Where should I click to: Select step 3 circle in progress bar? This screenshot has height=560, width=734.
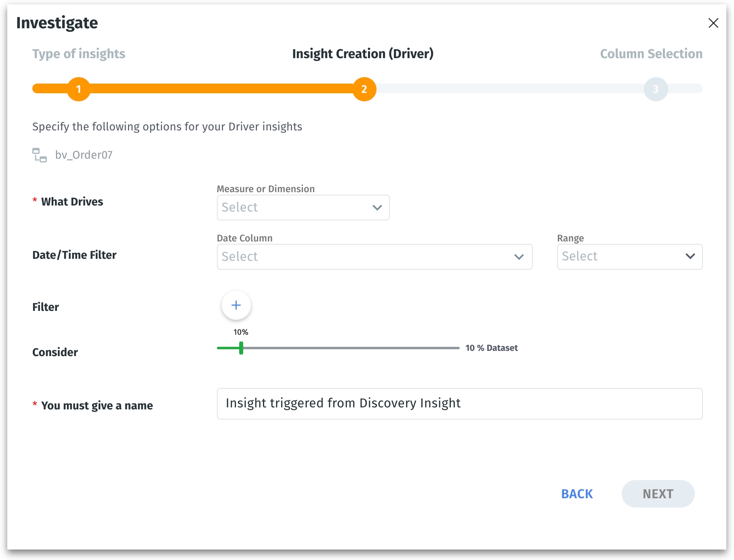655,89
